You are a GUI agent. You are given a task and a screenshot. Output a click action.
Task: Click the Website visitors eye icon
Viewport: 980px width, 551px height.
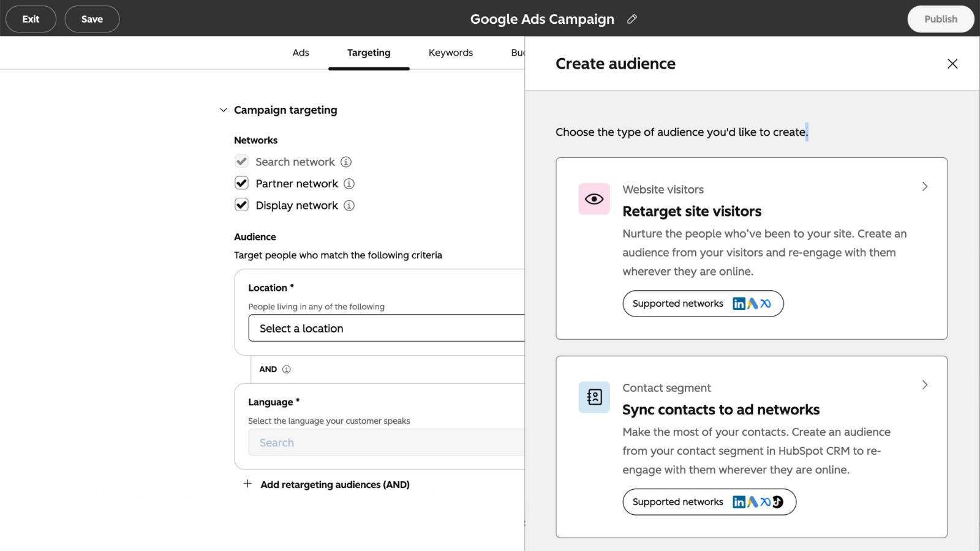point(594,199)
